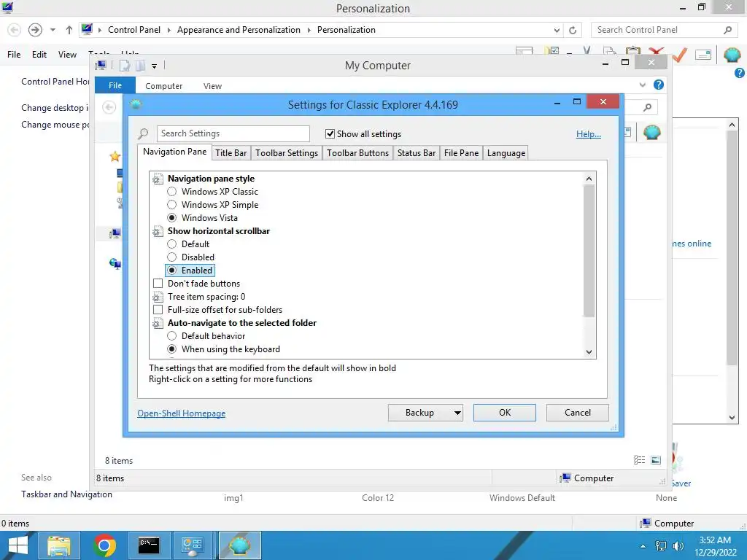Go back in the Personalization window
747x560 pixels.
coord(15,30)
